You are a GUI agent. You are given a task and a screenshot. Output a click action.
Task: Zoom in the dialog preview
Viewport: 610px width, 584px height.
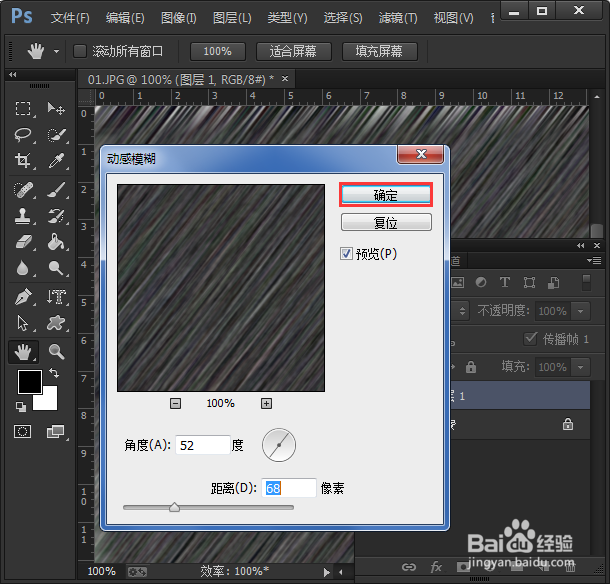[266, 403]
